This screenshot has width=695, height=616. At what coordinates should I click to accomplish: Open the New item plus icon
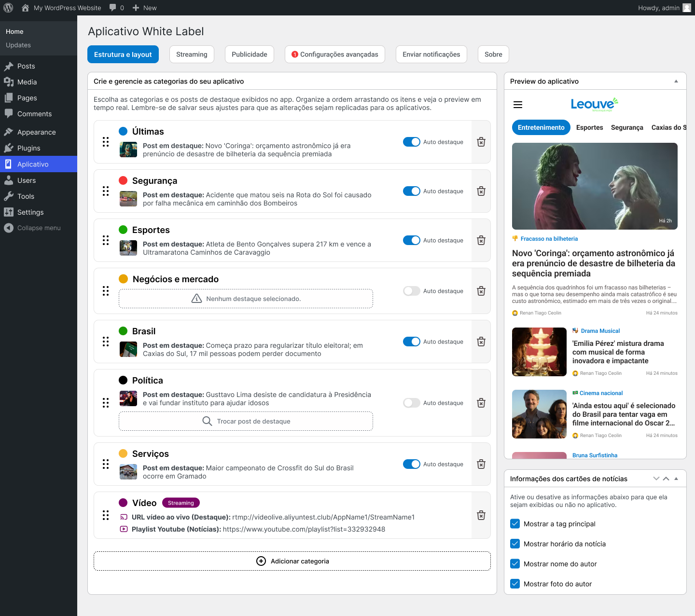(136, 8)
